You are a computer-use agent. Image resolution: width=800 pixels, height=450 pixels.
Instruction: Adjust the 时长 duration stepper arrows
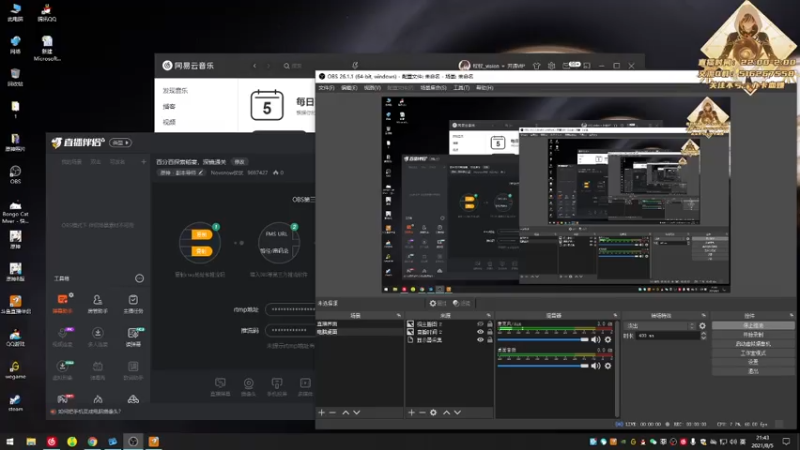(704, 336)
